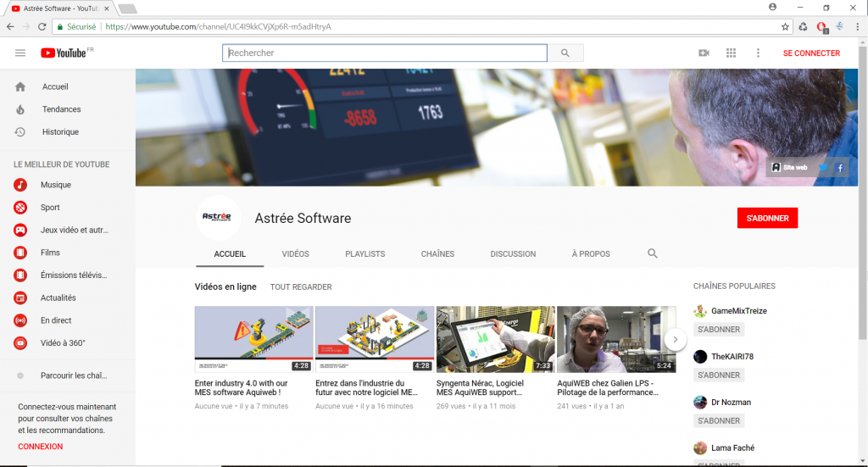The width and height of the screenshot is (868, 467).
Task: Open the channel's Twitter link icon
Action: [823, 168]
